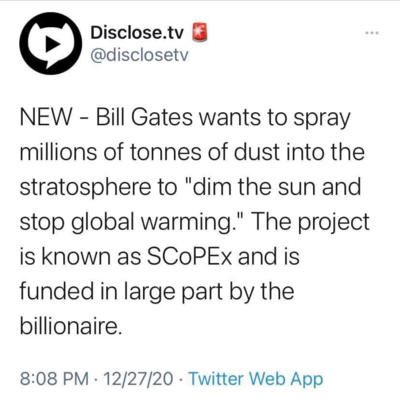
Task: Open the Disclose.tv display name link
Action: tap(137, 33)
